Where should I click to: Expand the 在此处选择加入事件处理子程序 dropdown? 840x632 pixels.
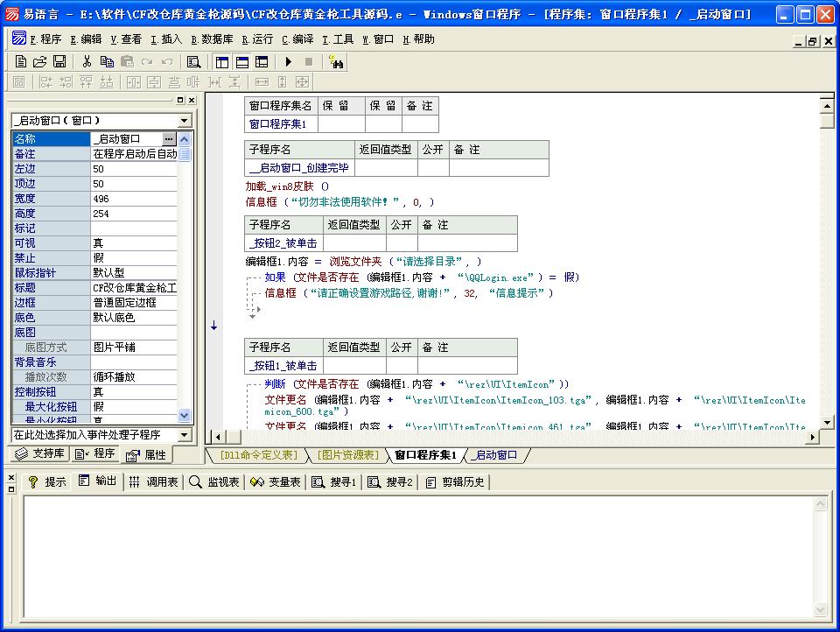point(184,435)
